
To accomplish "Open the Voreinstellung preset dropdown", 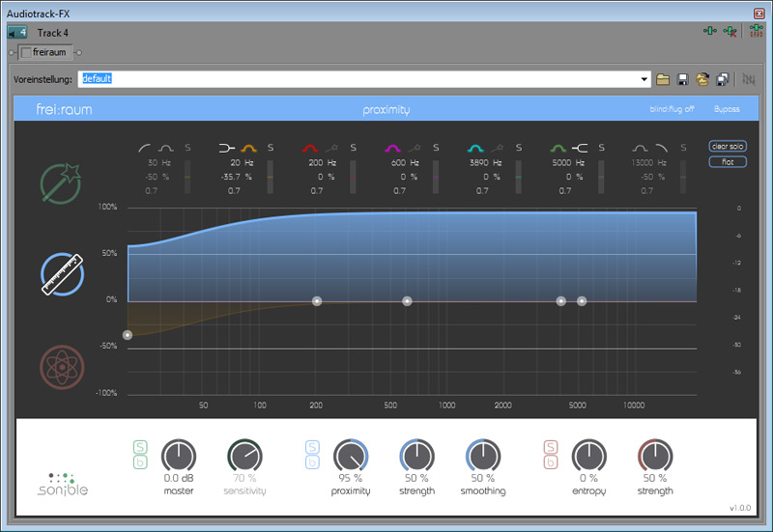I will 644,79.
